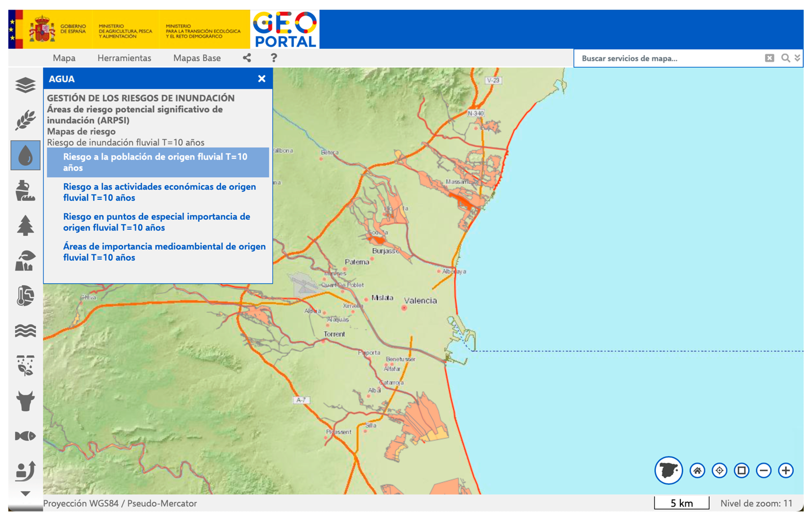This screenshot has width=812, height=523.
Task: Open the Mapas Base menu
Action: (197, 58)
